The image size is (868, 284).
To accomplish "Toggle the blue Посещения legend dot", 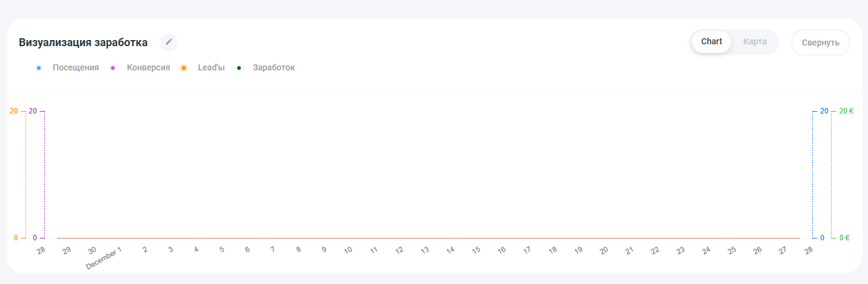I will click(x=39, y=68).
